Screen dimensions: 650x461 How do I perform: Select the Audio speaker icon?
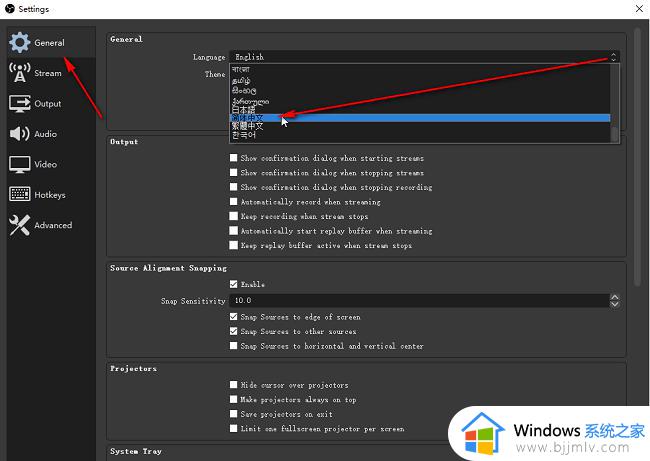tap(19, 133)
